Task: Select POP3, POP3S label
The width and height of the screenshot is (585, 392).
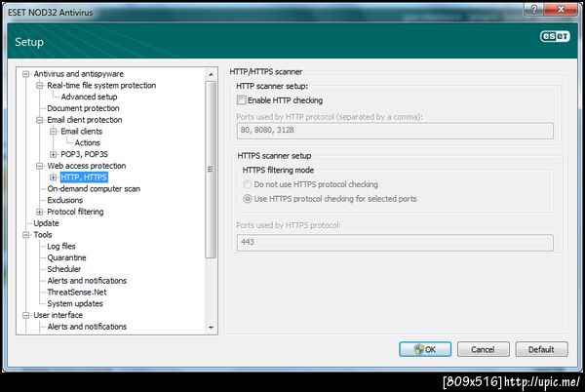Action: (84, 154)
